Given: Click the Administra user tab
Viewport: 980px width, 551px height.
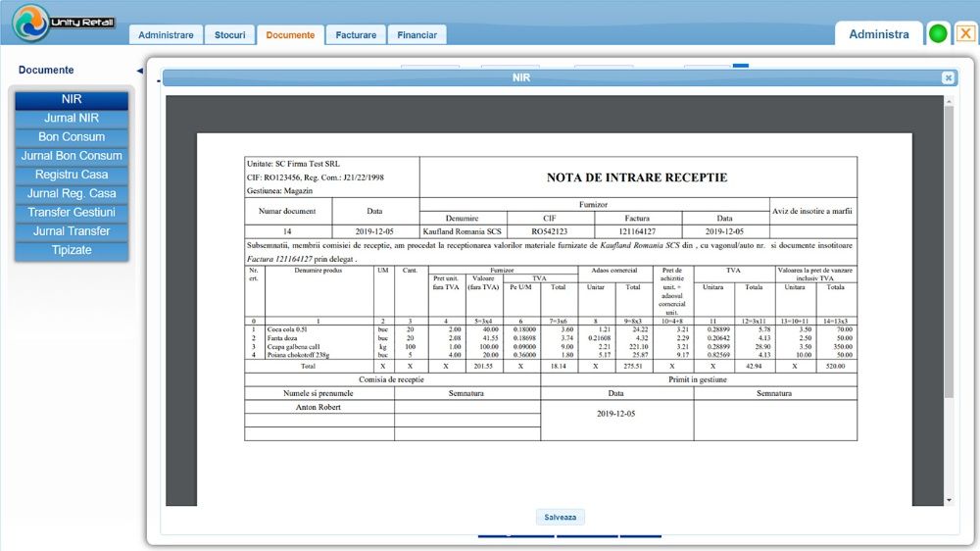Looking at the screenshot, I should tap(878, 34).
